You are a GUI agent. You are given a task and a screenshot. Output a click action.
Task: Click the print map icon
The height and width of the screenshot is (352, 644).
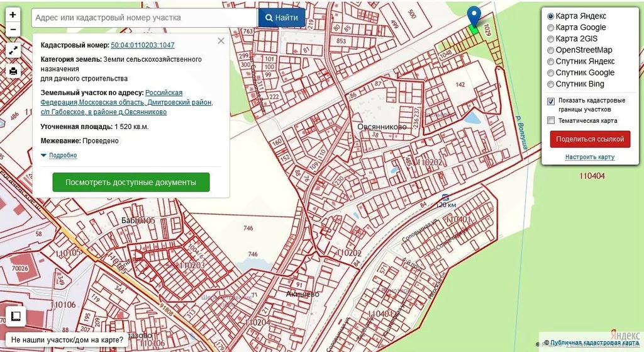[13, 71]
